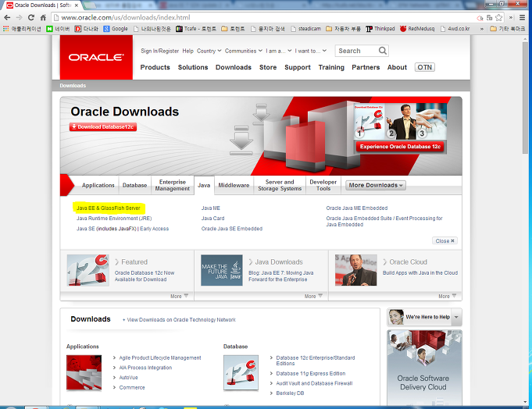The image size is (532, 409).
Task: Open the I am a... dropdown
Action: tap(279, 51)
